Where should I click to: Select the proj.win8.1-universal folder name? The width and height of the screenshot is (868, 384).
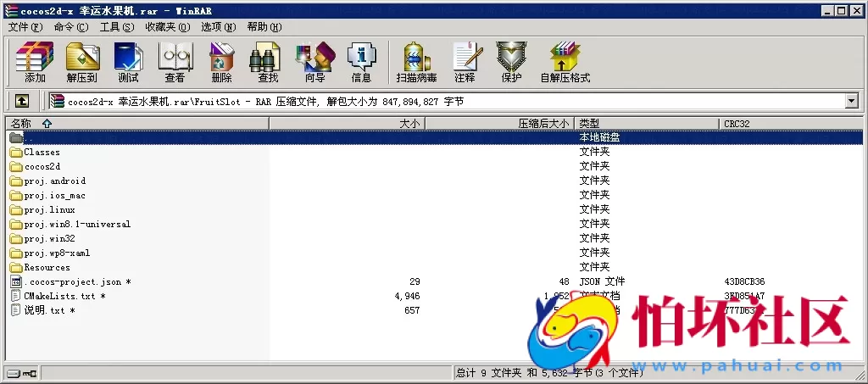77,224
